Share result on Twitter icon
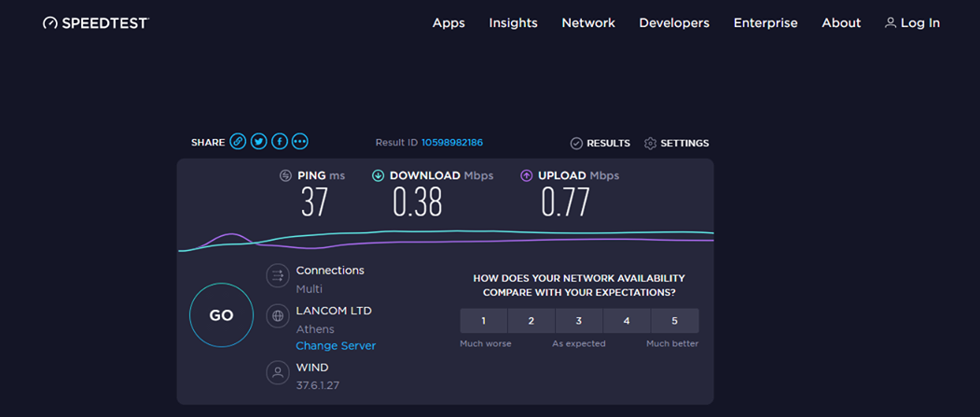This screenshot has height=417, width=980. [258, 142]
